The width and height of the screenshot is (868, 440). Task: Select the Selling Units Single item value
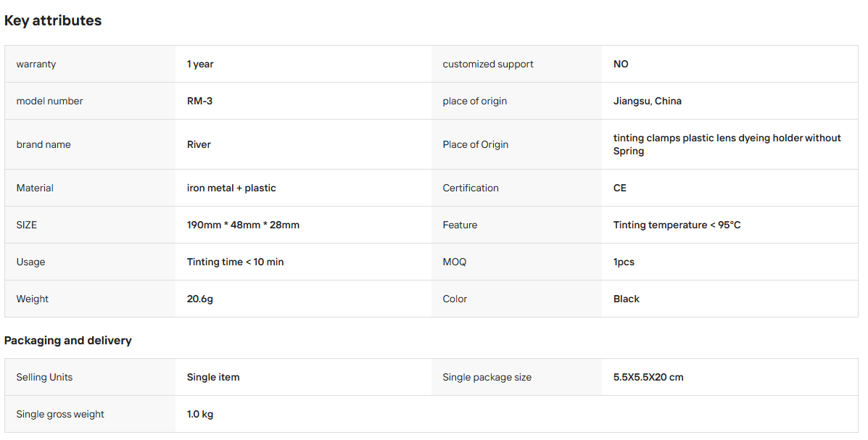[213, 377]
